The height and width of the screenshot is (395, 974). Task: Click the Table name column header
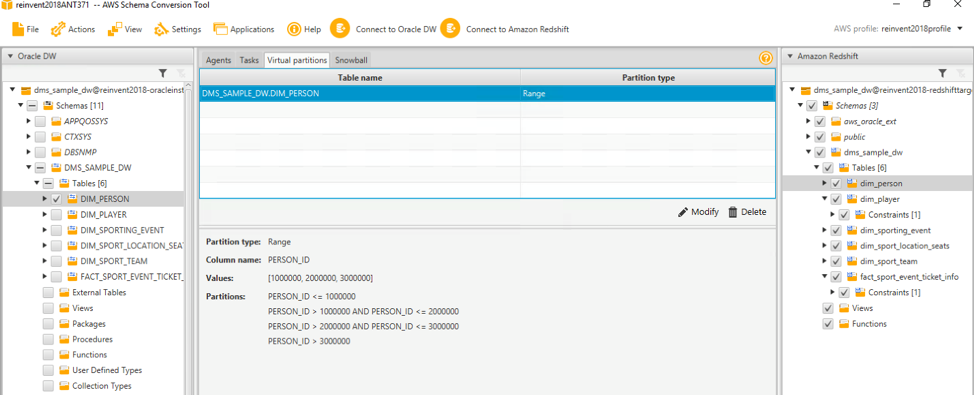(360, 78)
